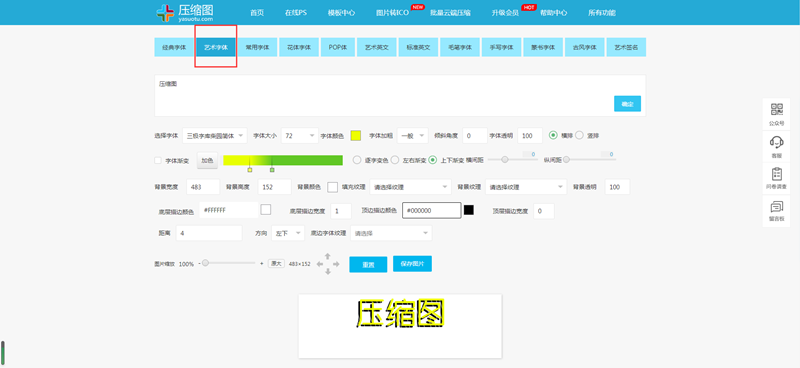Open 在线PS from the navigation bar
Screen dimensions: 800x368
[296, 13]
